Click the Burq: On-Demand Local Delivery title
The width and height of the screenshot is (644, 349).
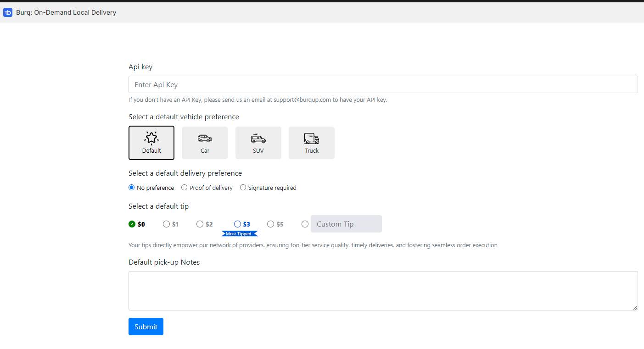[66, 12]
